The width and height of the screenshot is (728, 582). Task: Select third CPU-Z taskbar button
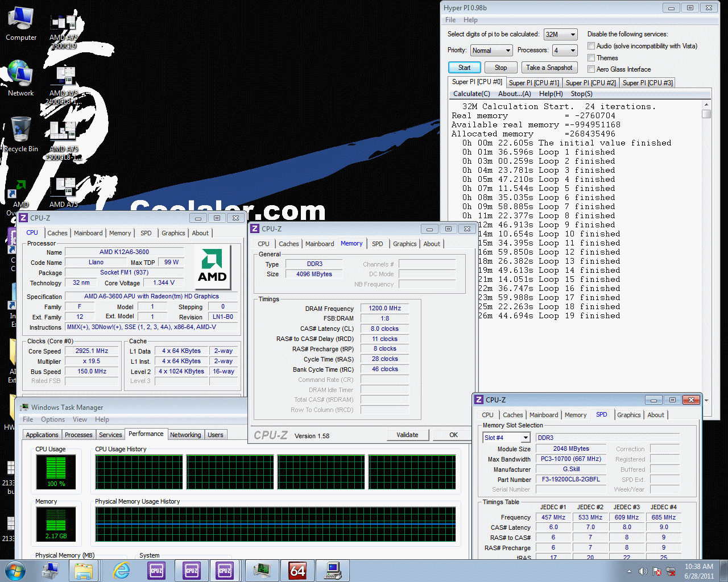tap(225, 571)
